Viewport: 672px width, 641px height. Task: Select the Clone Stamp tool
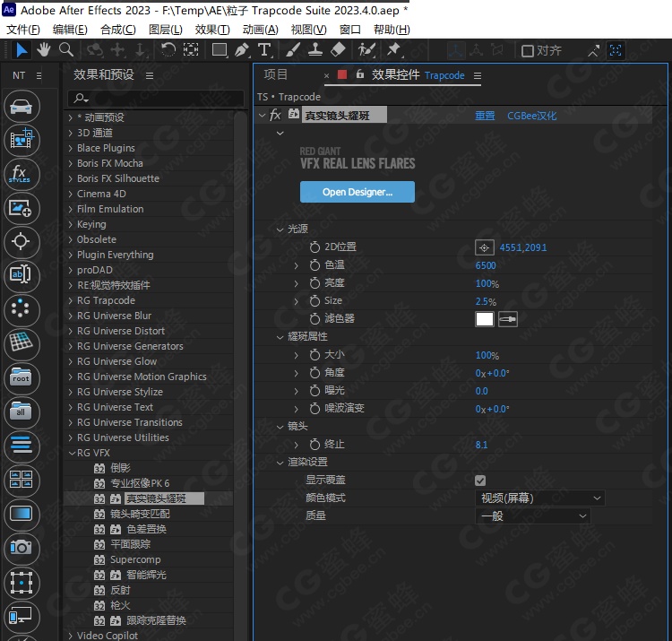315,50
